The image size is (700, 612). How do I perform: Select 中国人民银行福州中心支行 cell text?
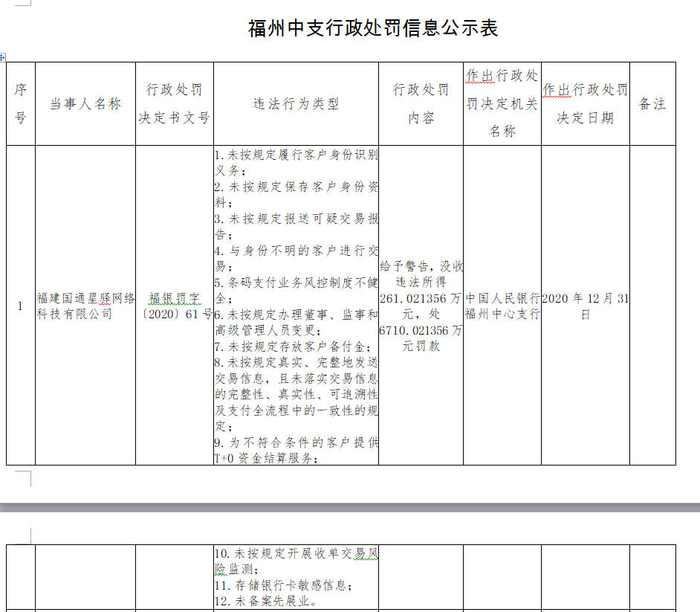502,305
